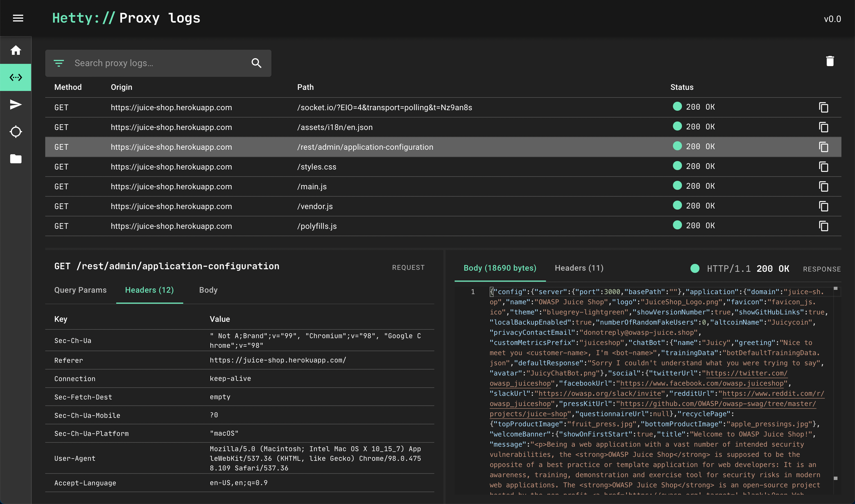View the Headers (11) response tab
Screen dimensions: 855x504
579,268
